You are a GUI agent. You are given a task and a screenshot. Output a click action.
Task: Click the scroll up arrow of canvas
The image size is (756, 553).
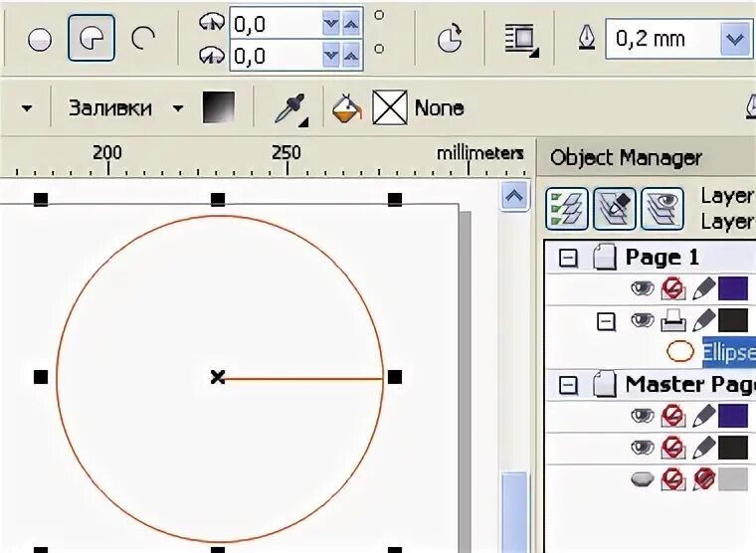tap(514, 196)
